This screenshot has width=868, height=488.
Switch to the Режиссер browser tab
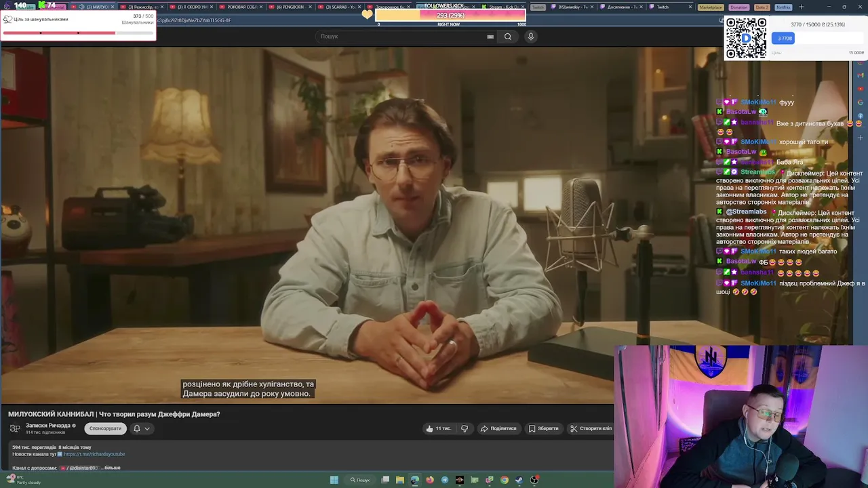(144, 7)
